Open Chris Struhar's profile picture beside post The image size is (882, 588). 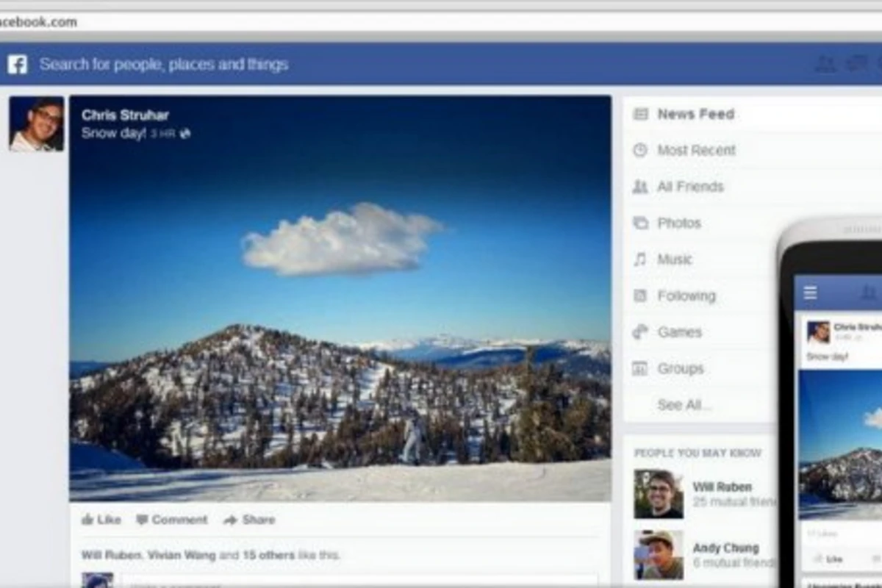(37, 124)
